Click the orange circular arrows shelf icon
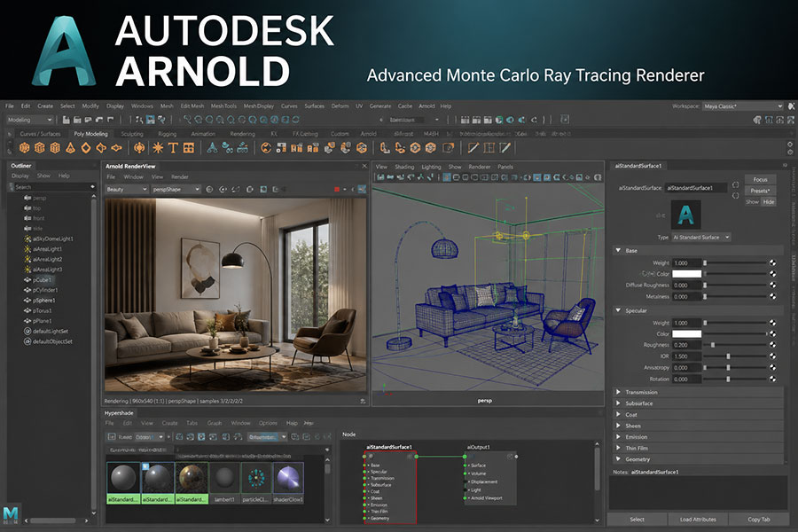Image resolution: width=798 pixels, height=532 pixels. point(266,148)
